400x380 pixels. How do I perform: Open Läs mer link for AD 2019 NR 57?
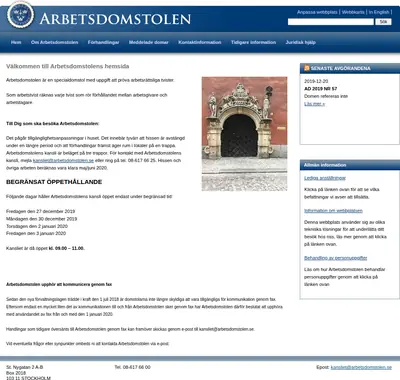pos(314,104)
